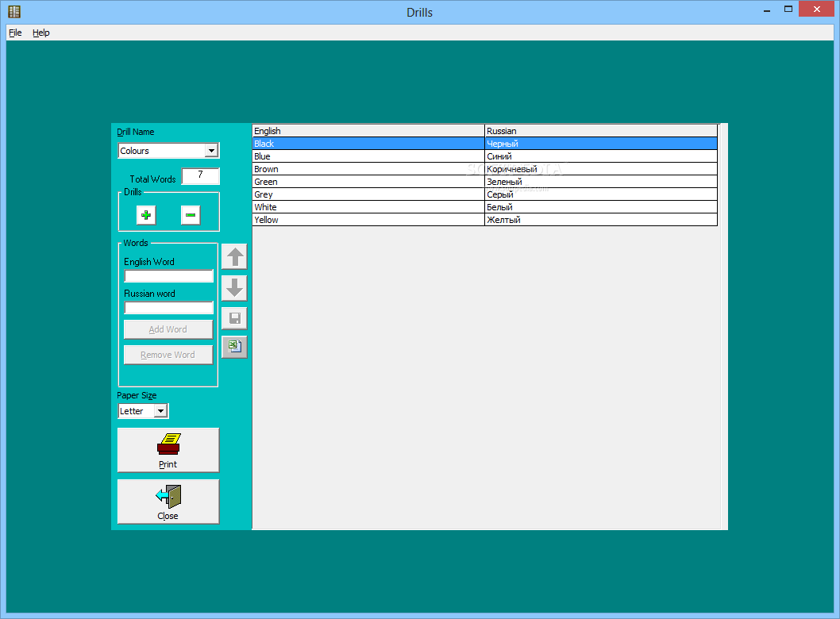
Task: Click the Желтый cell
Action: tap(601, 220)
